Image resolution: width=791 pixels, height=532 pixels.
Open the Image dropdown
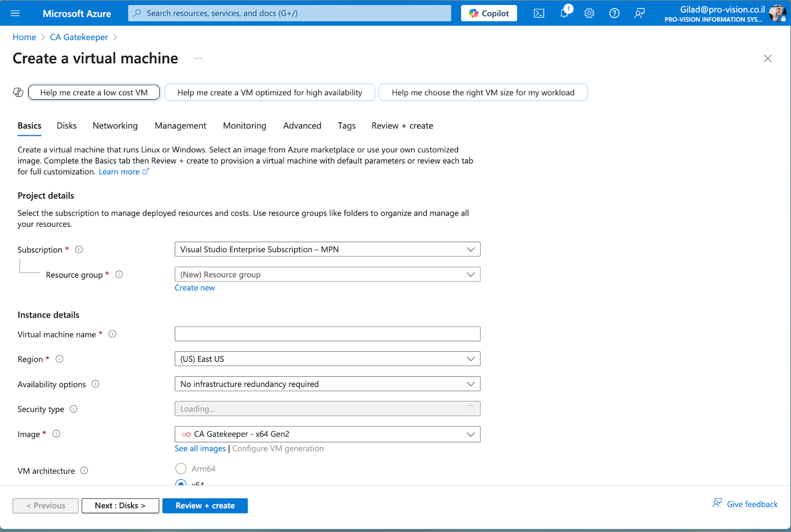click(327, 434)
